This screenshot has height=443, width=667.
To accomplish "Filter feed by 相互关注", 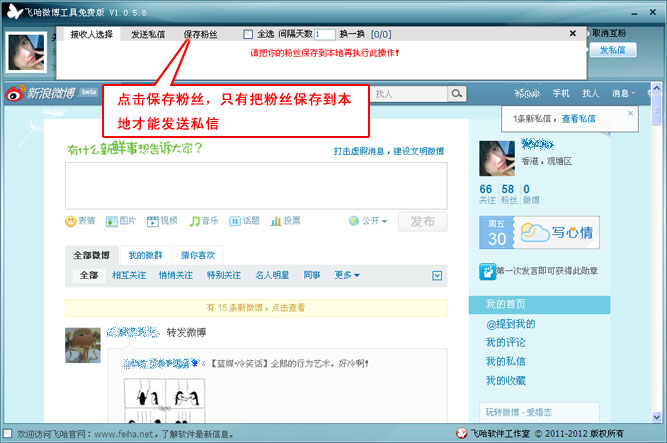I will click(129, 275).
